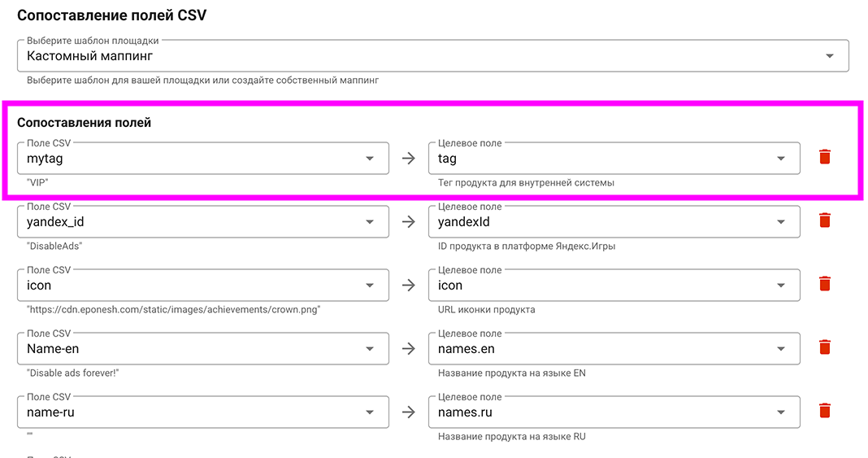
Task: Open the yandexId target field dropdown
Action: [x=781, y=222]
